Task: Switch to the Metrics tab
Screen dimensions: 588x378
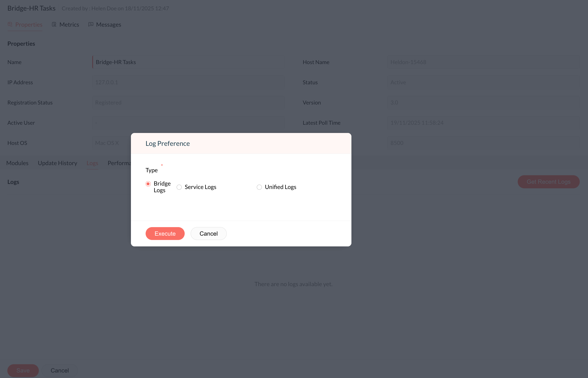Action: click(69, 25)
